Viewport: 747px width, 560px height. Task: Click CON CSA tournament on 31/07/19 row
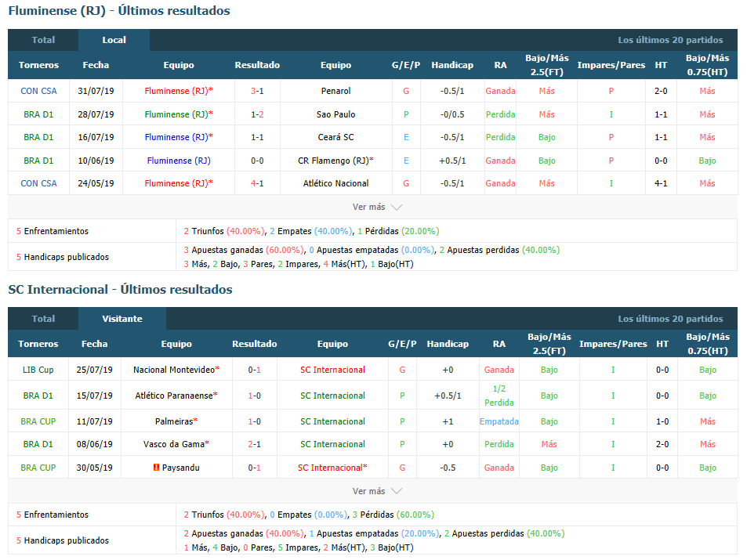38,91
